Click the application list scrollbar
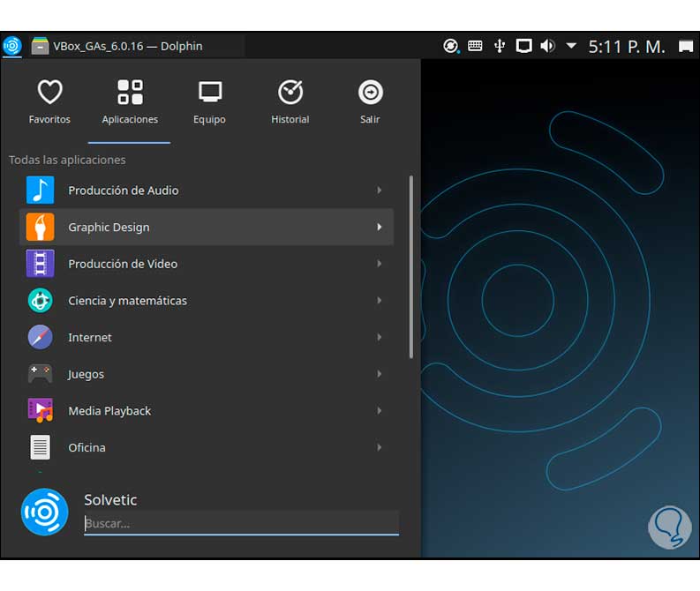Image resolution: width=700 pixels, height=591 pixels. 411,266
